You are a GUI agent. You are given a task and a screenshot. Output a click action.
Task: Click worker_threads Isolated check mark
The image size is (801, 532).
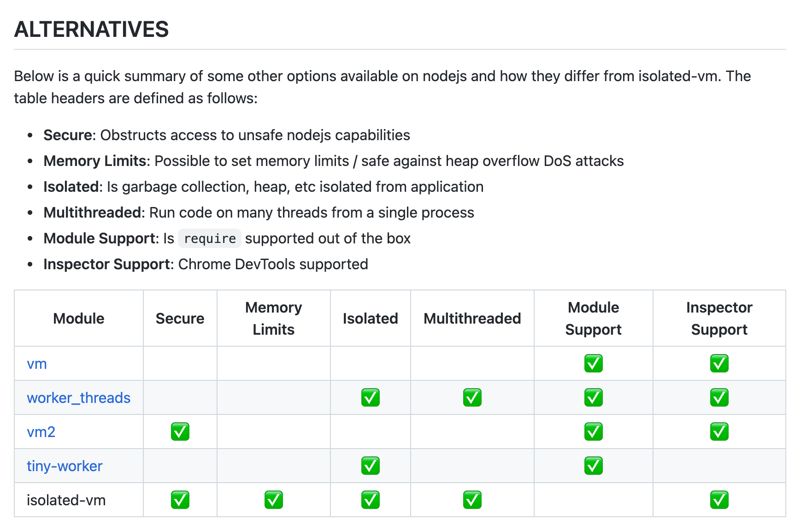coord(370,398)
